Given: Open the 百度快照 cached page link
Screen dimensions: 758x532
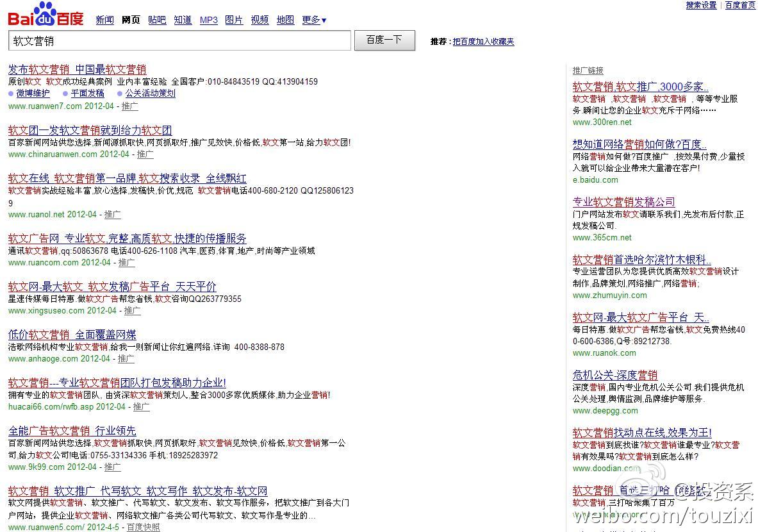Looking at the screenshot, I should (143, 527).
